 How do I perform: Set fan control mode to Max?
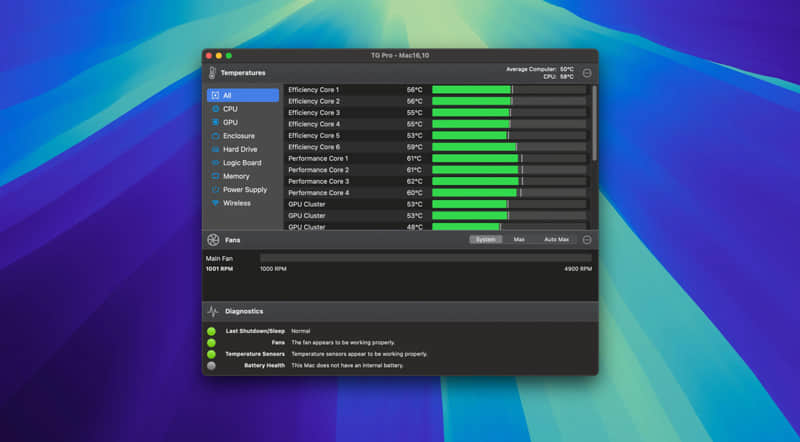click(x=518, y=240)
